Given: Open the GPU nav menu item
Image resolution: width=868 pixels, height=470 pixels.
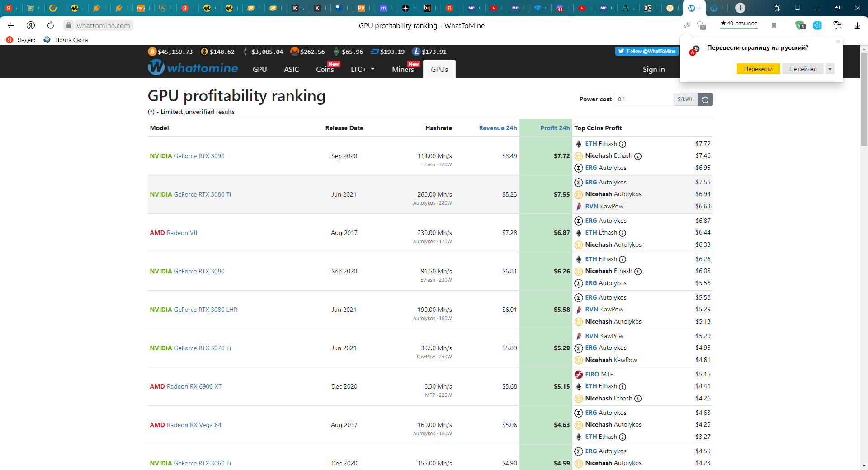Looking at the screenshot, I should point(259,69).
